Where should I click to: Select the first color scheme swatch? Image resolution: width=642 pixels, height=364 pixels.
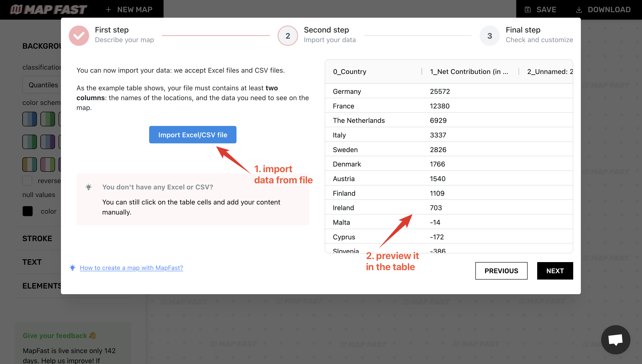(x=29, y=118)
